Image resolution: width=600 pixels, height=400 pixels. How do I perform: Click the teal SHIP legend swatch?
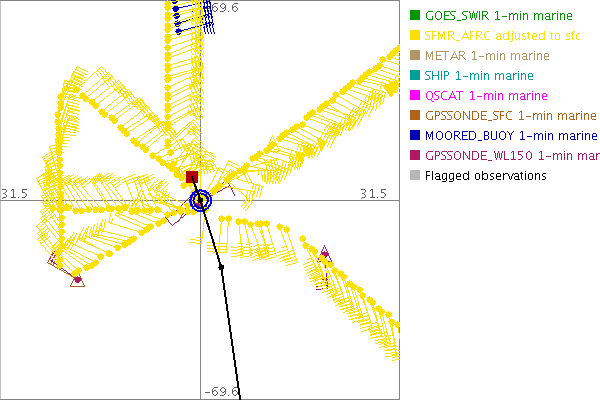click(x=415, y=75)
